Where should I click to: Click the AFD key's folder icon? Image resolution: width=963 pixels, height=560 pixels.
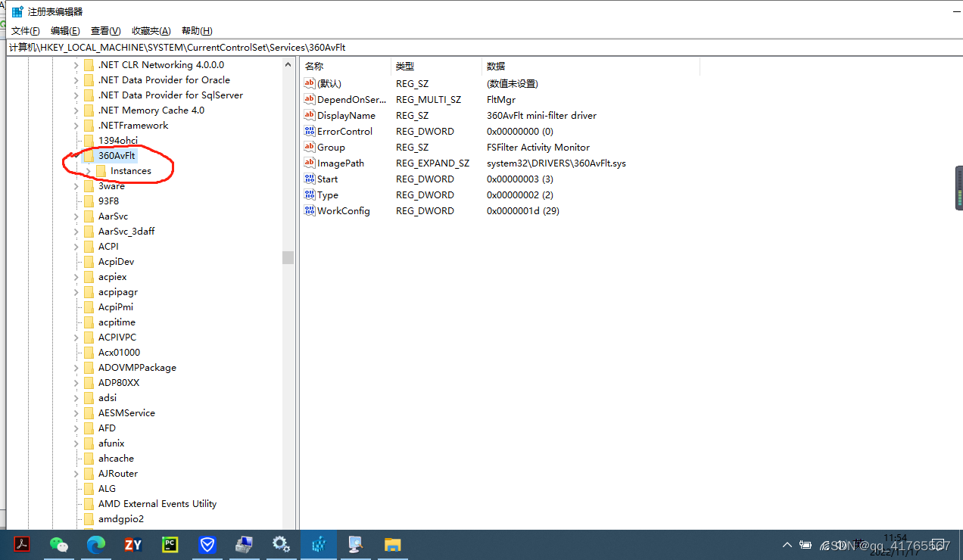[89, 428]
